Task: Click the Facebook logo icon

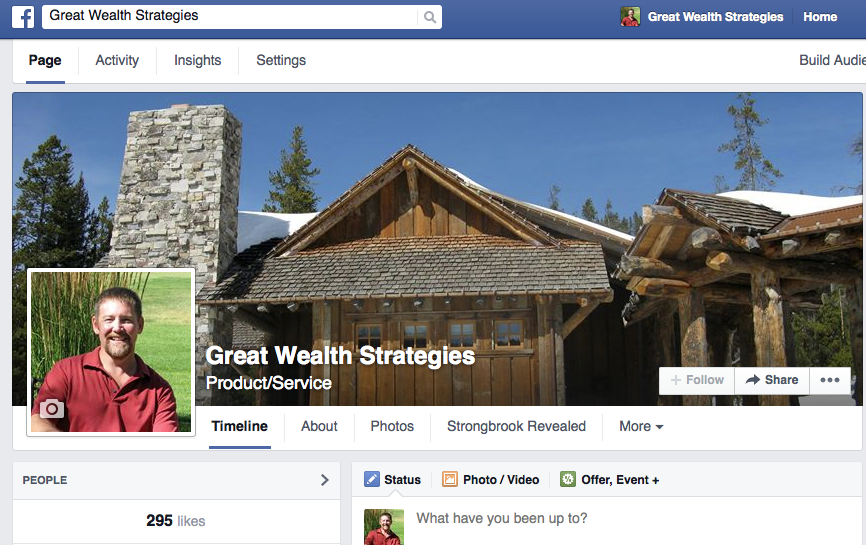Action: click(23, 17)
